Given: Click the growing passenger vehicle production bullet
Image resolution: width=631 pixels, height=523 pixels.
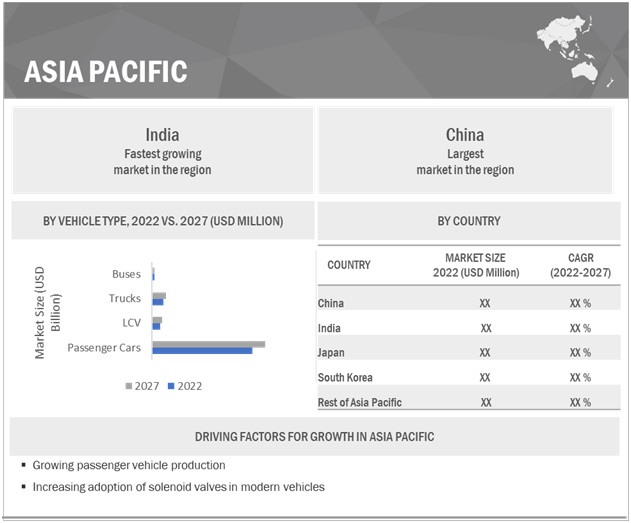Looking at the screenshot, I should pyautogui.click(x=128, y=465).
